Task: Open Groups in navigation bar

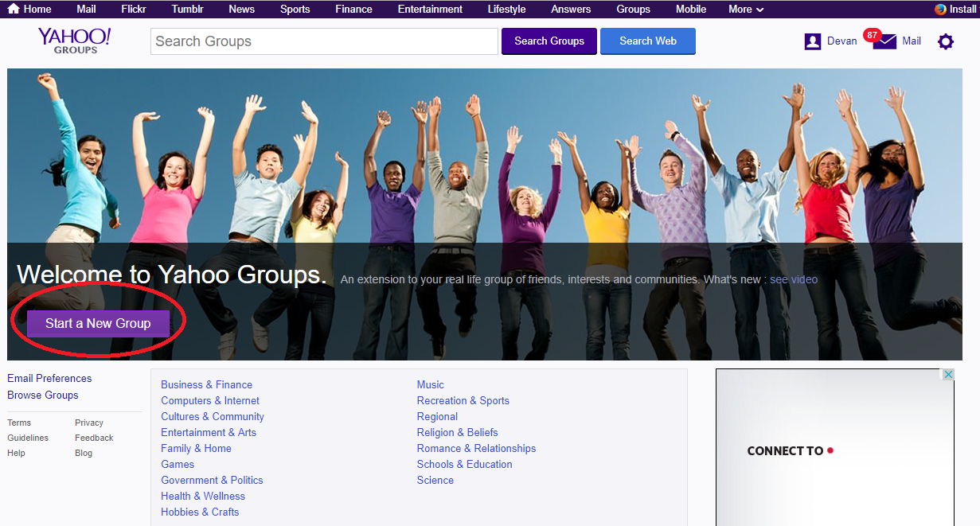Action: point(633,9)
